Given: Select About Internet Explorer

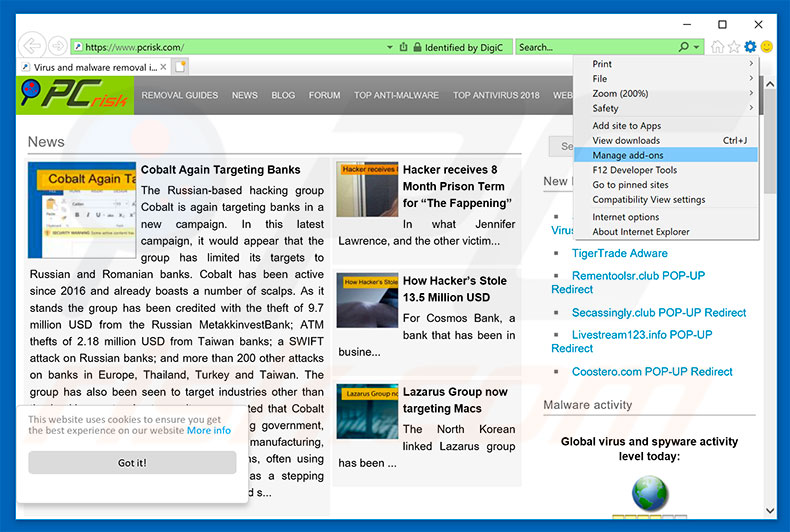Looking at the screenshot, I should click(x=666, y=232).
